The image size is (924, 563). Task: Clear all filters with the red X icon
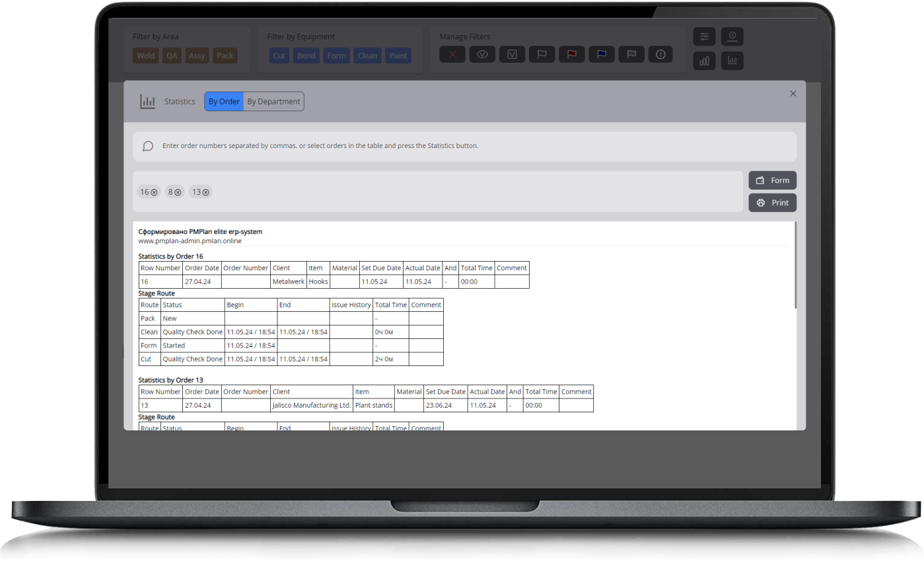(452, 54)
